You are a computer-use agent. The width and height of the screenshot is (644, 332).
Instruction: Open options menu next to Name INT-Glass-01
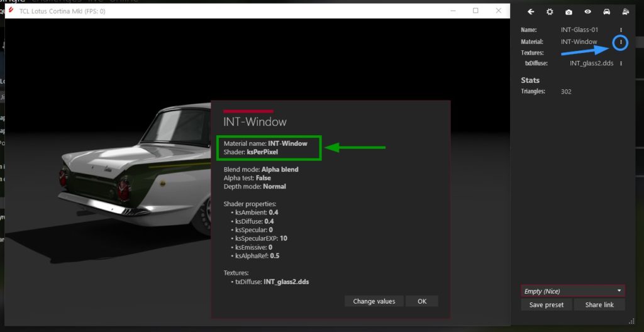point(621,30)
